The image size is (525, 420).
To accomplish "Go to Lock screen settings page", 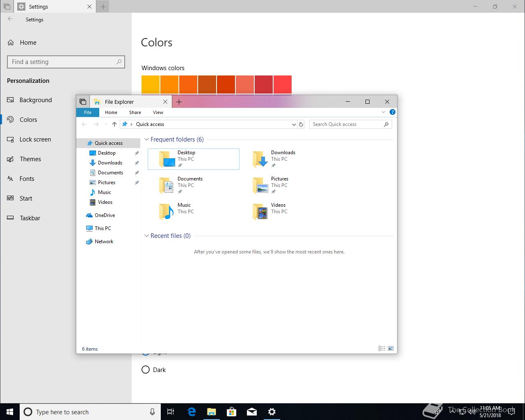I will point(66,139).
